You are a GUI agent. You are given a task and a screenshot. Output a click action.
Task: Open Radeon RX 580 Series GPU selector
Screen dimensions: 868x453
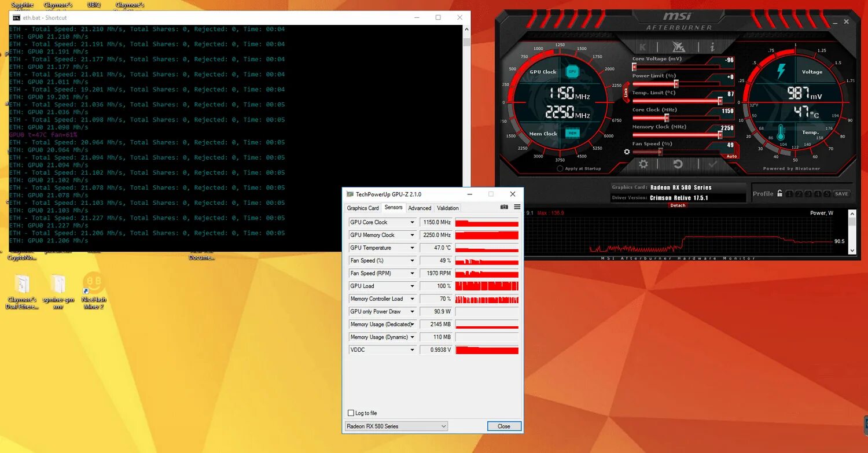396,426
